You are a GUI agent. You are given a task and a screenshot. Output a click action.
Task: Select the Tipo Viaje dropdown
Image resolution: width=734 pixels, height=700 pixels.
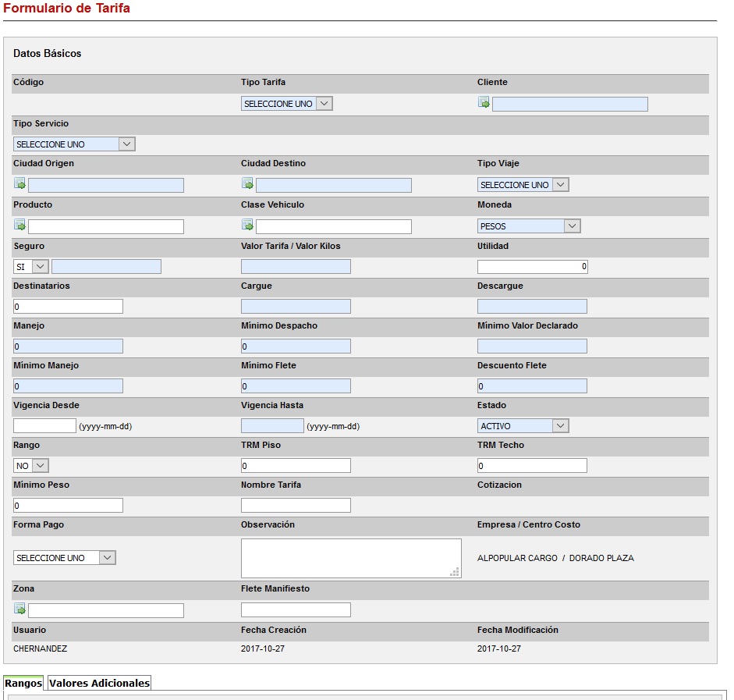(523, 185)
